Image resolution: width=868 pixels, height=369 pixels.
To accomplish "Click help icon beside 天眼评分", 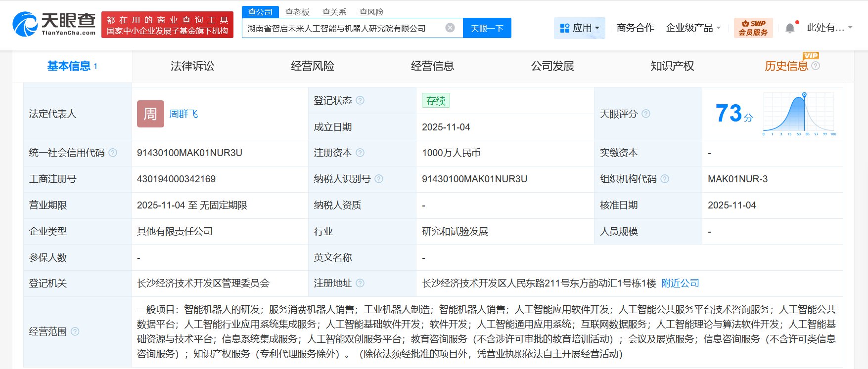I will [x=646, y=114].
